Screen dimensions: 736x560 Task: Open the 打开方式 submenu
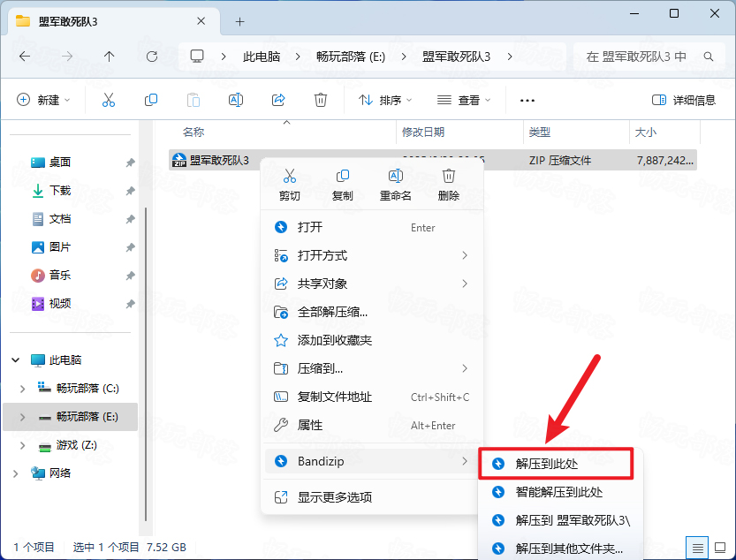[x=372, y=255]
